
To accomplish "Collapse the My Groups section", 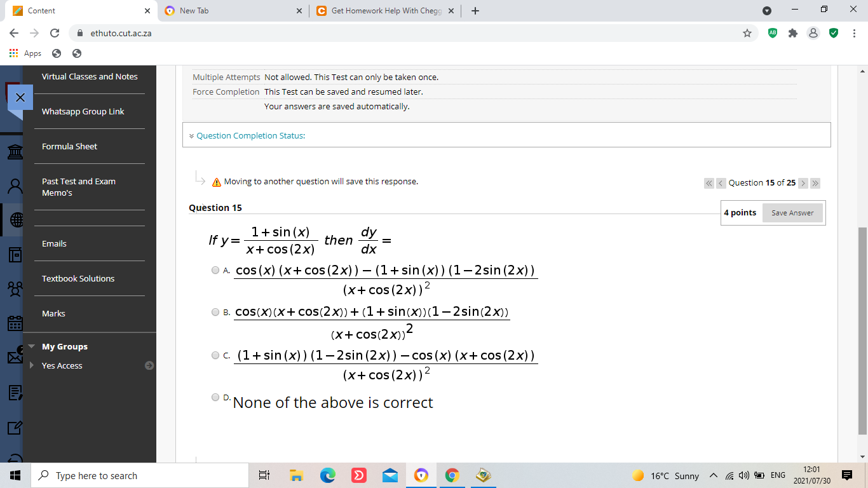I will [x=31, y=346].
